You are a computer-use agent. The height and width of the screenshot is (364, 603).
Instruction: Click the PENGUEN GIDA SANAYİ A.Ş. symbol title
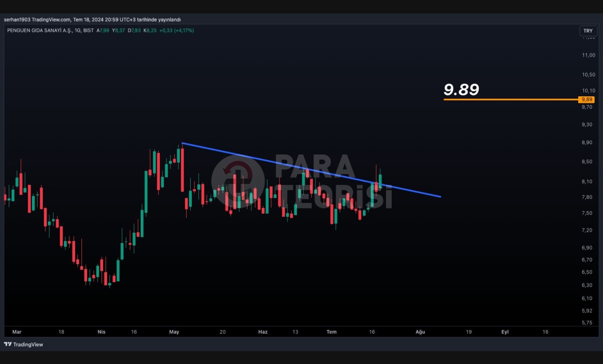[x=39, y=30]
